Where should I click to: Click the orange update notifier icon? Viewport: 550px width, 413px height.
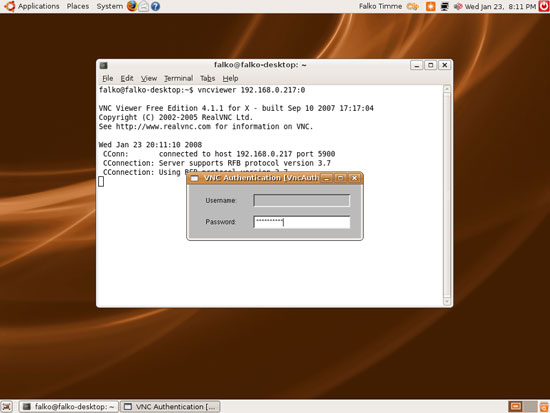tap(430, 6)
